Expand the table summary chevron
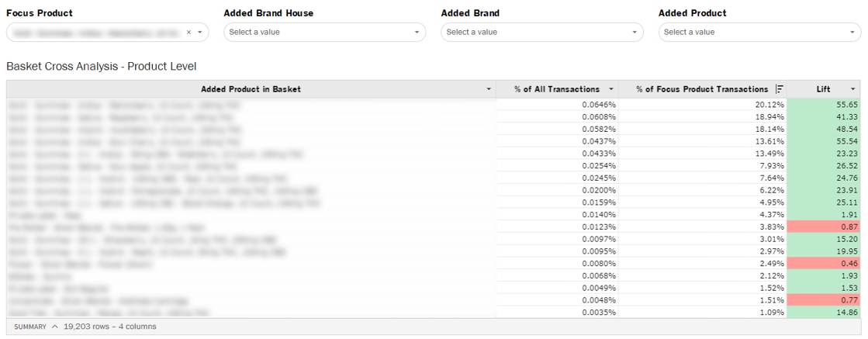This screenshot has height=339, width=868. pos(55,327)
